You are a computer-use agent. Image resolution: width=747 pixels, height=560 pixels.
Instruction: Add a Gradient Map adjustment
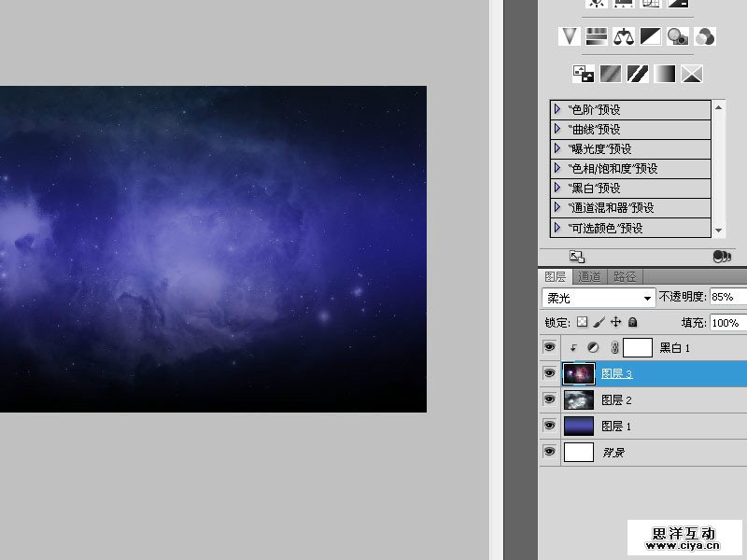tap(665, 73)
